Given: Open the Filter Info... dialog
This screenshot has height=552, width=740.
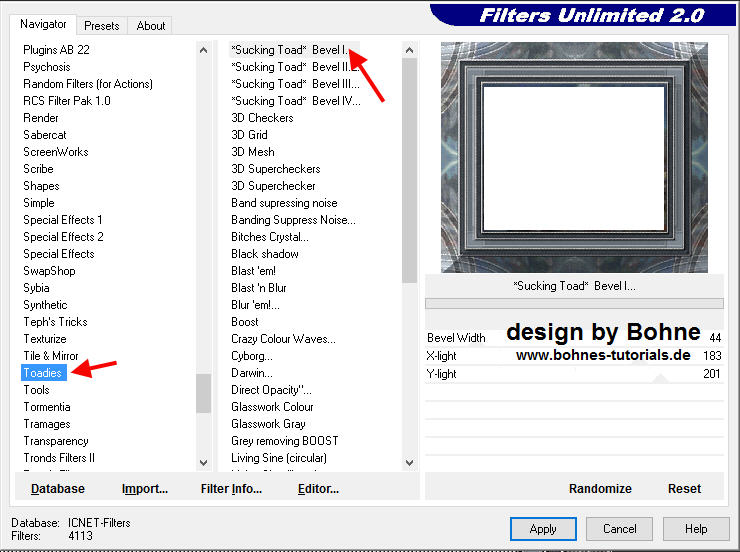Looking at the screenshot, I should click(231, 489).
